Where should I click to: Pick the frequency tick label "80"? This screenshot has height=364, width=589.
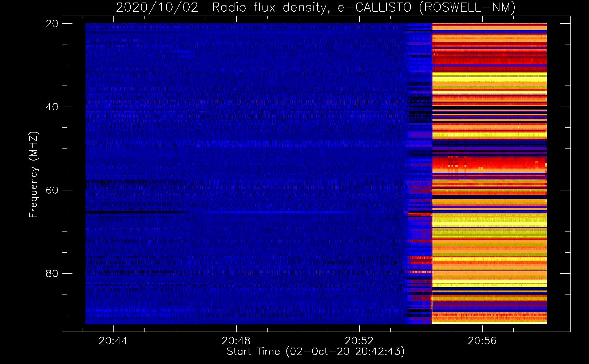point(52,273)
